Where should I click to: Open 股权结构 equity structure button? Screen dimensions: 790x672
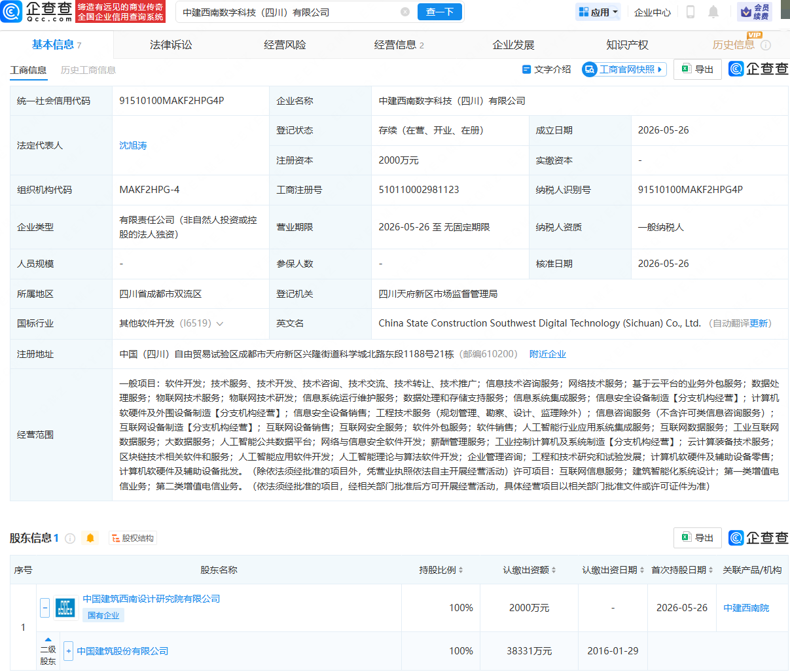[x=132, y=539]
